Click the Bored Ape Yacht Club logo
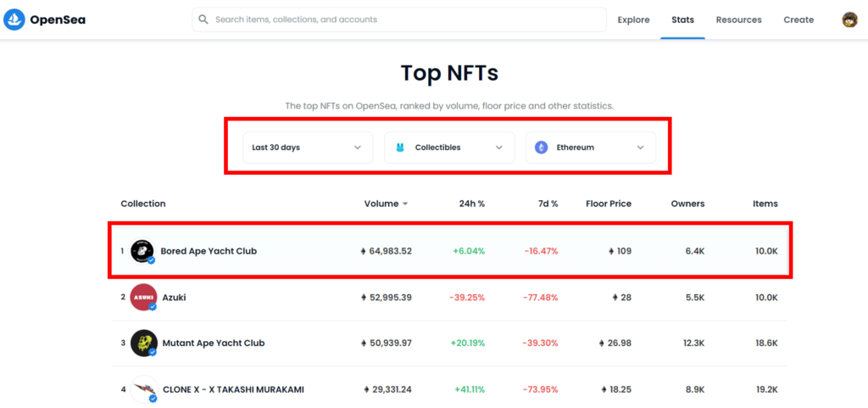Image resolution: width=868 pixels, height=408 pixels. [142, 251]
